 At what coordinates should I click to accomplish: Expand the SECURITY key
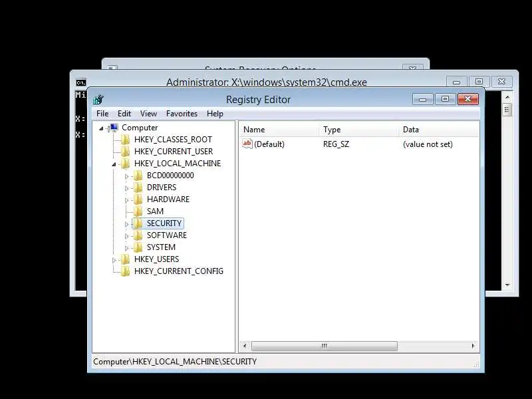126,224
